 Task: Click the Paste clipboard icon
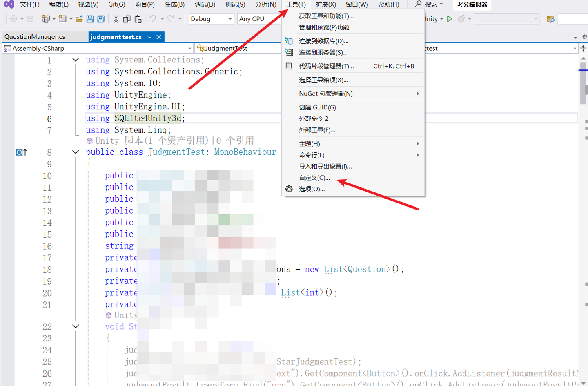[138, 19]
